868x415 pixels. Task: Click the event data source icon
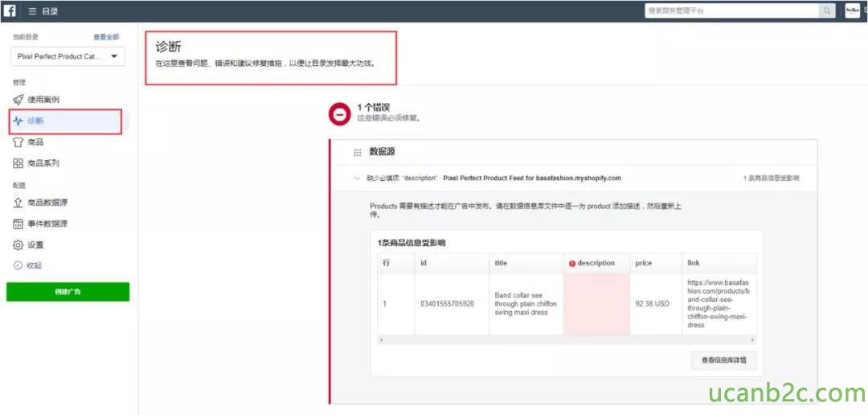tap(18, 224)
